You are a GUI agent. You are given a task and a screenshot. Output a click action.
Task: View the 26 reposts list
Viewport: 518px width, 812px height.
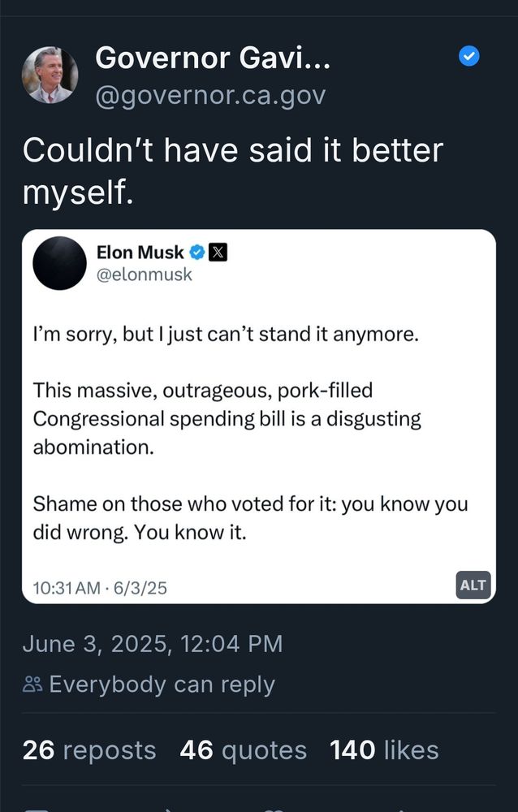click(89, 750)
